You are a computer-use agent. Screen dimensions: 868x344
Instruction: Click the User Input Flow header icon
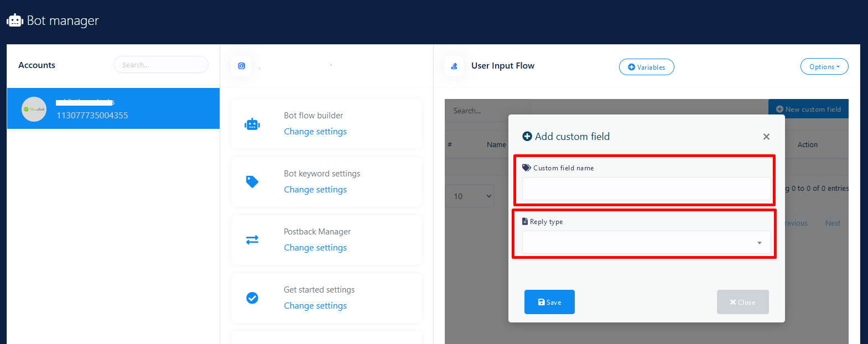point(454,66)
